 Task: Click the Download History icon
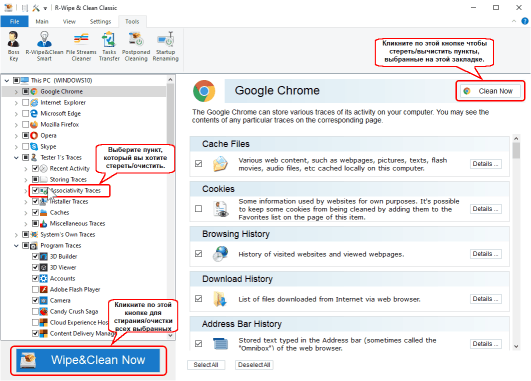(x=220, y=299)
